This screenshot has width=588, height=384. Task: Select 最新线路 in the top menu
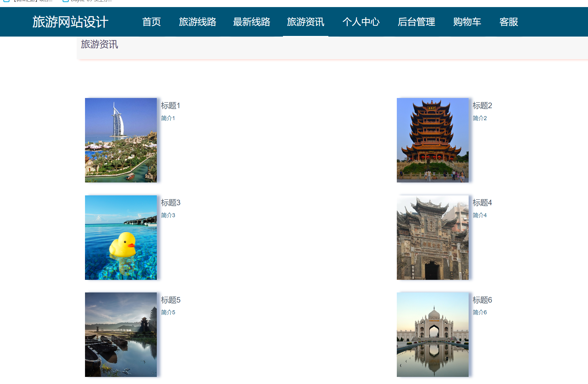point(251,22)
